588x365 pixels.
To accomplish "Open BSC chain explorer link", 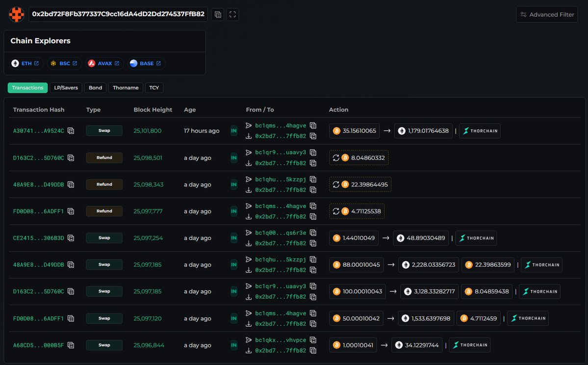I will (64, 64).
